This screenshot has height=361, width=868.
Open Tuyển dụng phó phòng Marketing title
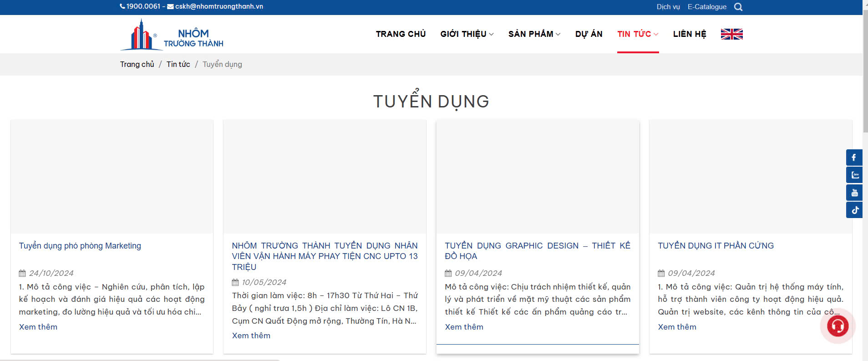80,246
